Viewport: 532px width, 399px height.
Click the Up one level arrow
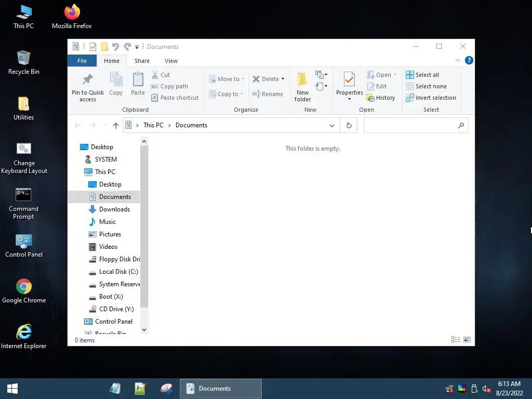click(116, 126)
